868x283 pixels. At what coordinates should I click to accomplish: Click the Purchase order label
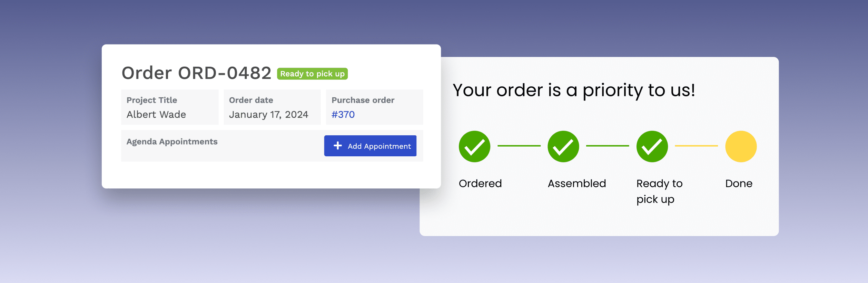[363, 100]
